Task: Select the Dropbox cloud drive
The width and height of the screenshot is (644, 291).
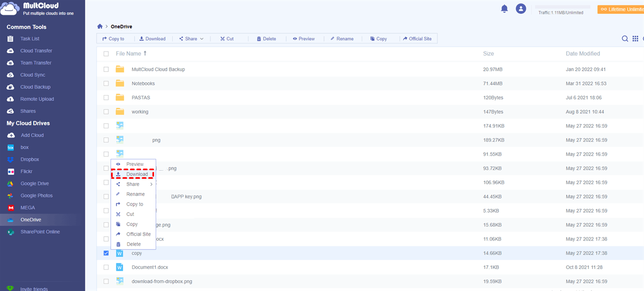Action: 30,159
